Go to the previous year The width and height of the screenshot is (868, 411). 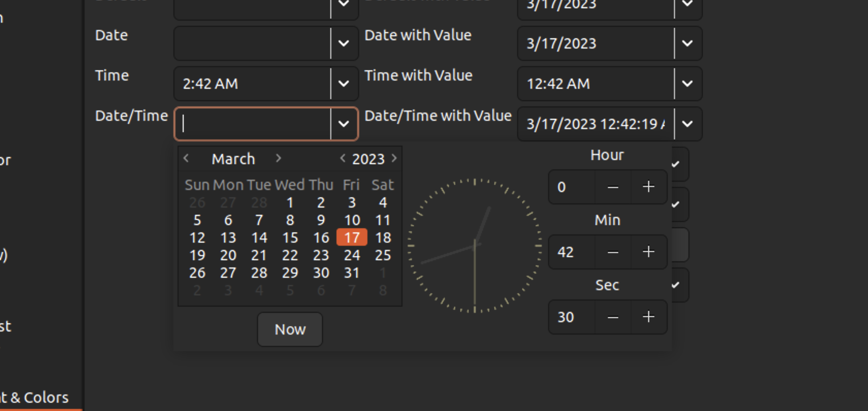(x=342, y=159)
